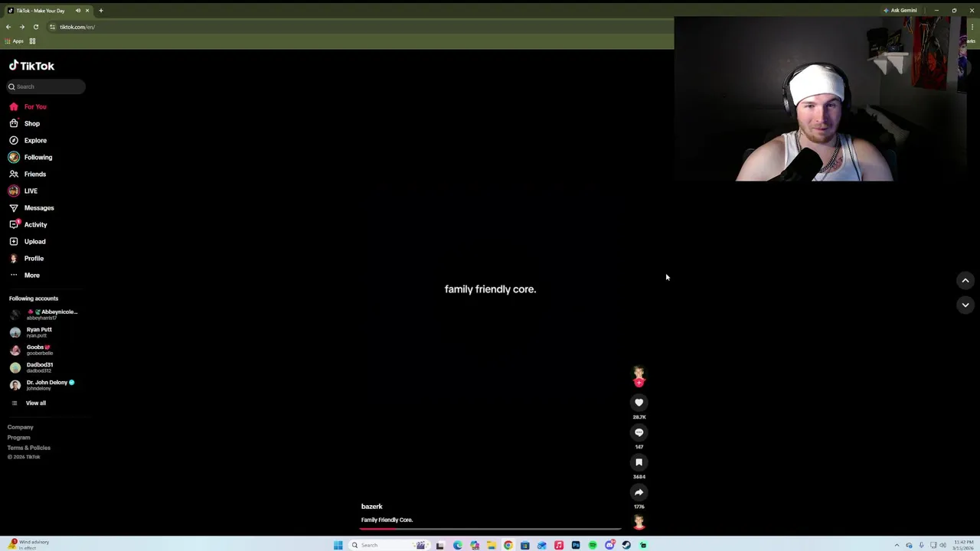The height and width of the screenshot is (551, 980).
Task: Reload the TikTok page
Action: (x=36, y=27)
